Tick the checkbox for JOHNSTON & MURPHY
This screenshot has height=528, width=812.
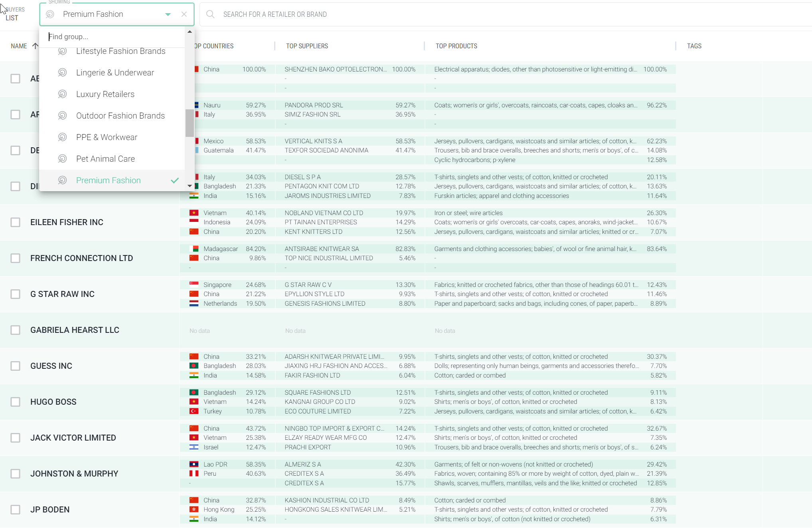(16, 474)
